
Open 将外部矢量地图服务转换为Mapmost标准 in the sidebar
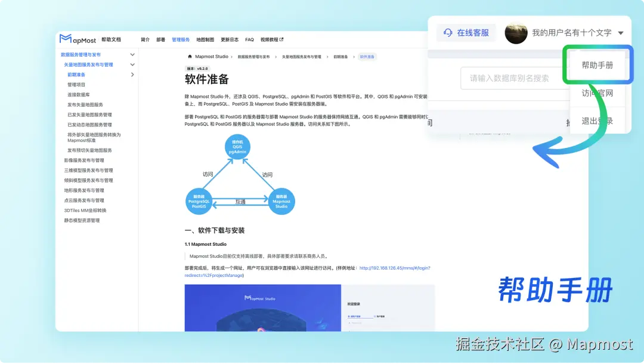coord(94,138)
